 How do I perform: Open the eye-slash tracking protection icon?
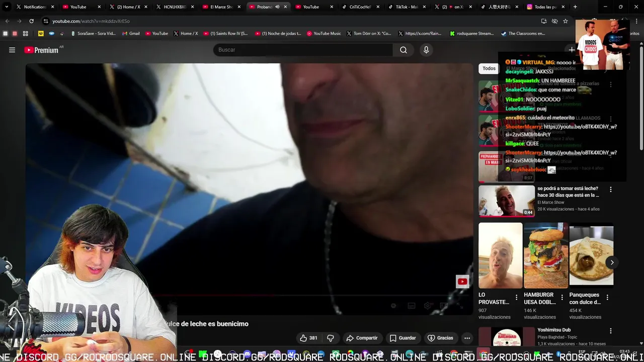554,21
